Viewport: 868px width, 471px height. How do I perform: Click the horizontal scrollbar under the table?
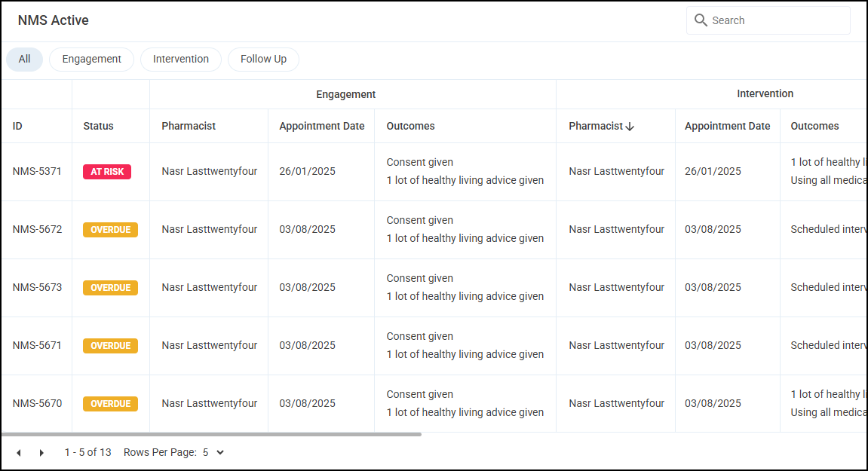pos(211,435)
